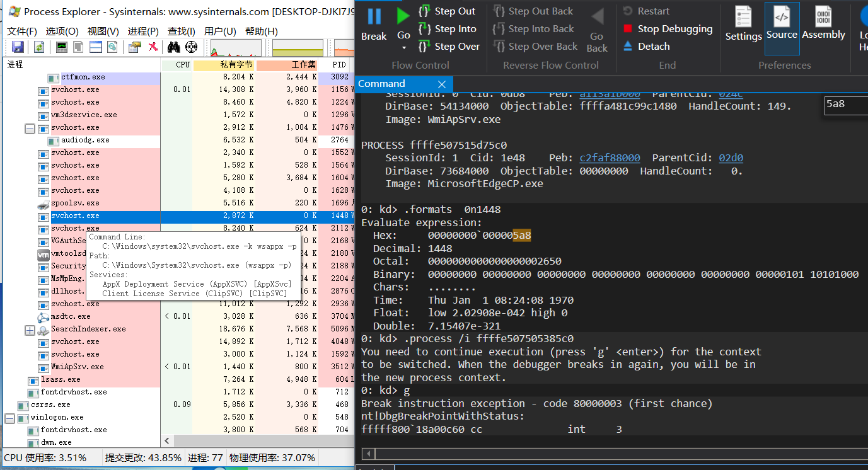Open 文件(F) menu
The width and height of the screenshot is (868, 470).
(x=22, y=32)
